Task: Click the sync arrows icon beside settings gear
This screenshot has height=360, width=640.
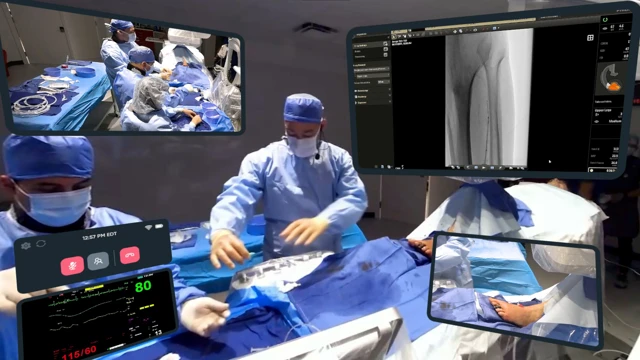Action: pos(41,244)
